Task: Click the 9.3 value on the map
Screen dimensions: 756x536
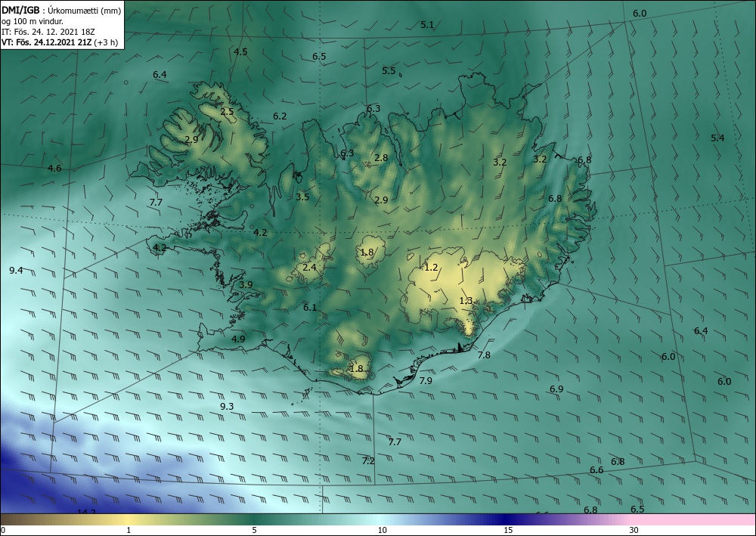Action: [227, 406]
